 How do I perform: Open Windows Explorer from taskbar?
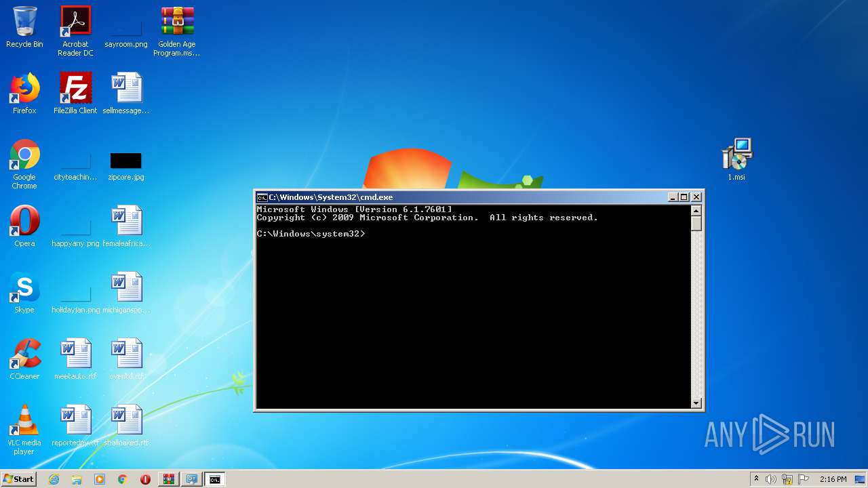tap(77, 479)
